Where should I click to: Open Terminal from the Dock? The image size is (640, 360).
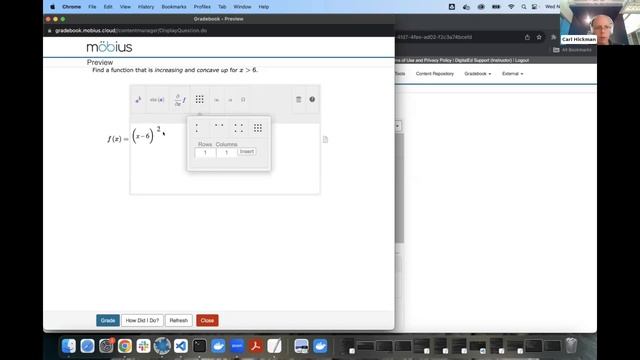[200, 346]
